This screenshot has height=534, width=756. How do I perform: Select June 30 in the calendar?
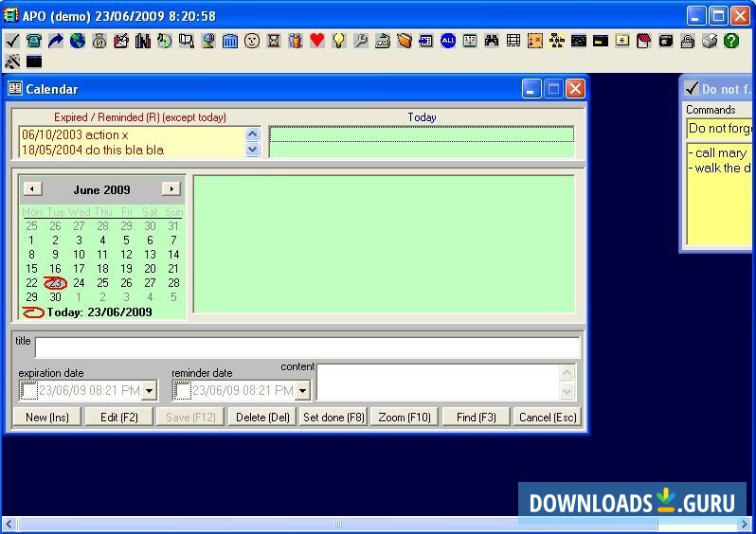click(56, 297)
